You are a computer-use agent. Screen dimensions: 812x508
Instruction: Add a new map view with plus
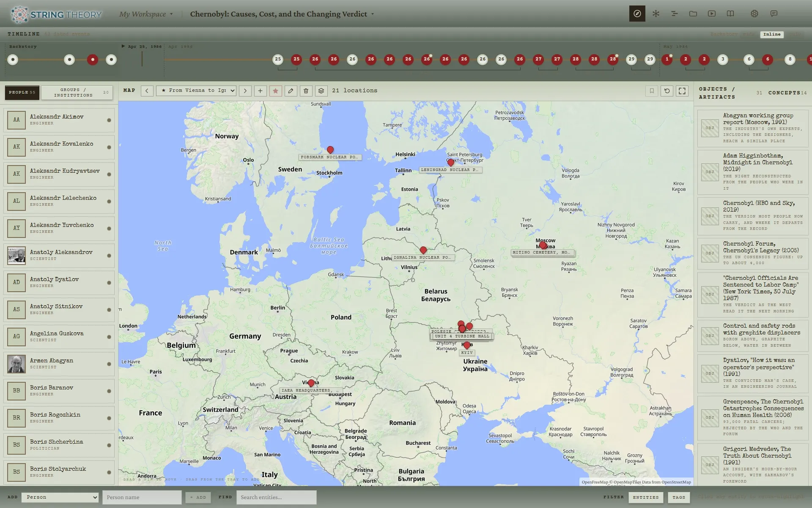coord(261,91)
